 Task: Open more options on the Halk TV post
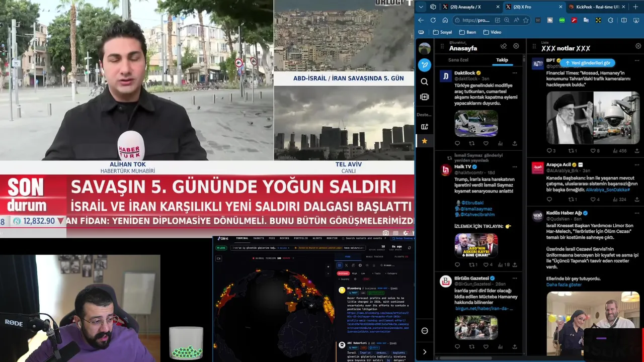(514, 166)
